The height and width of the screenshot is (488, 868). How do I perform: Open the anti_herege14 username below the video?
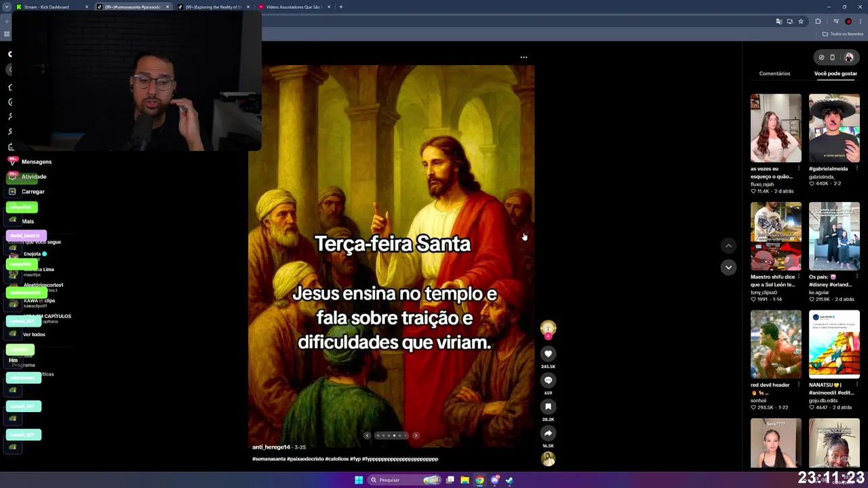pyautogui.click(x=271, y=447)
